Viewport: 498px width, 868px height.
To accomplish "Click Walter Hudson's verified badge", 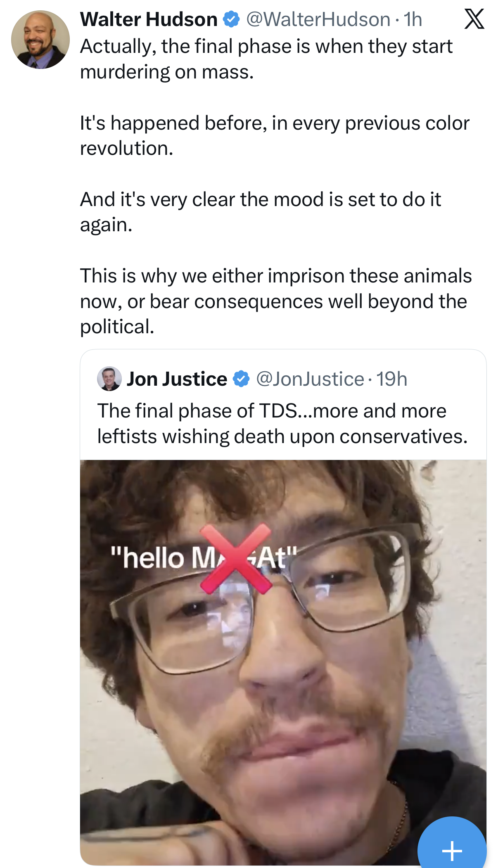I will pyautogui.click(x=231, y=19).
